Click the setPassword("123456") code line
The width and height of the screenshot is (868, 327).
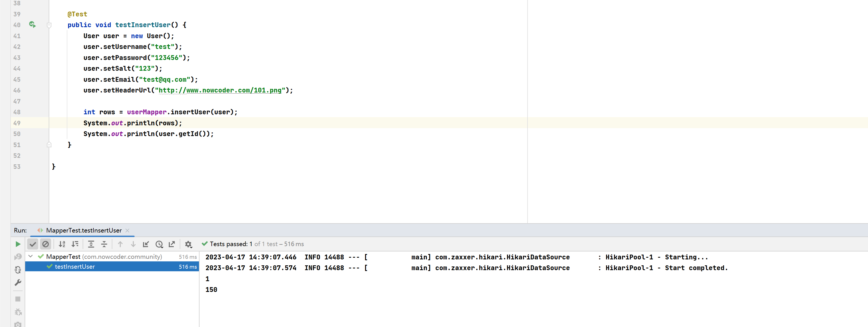click(x=137, y=58)
